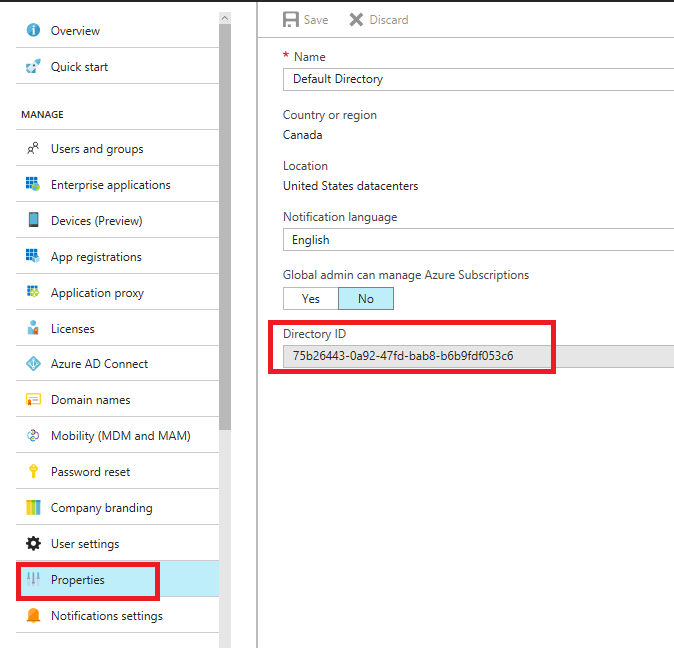
Task: Open the Quick start menu item
Action: click(117, 67)
